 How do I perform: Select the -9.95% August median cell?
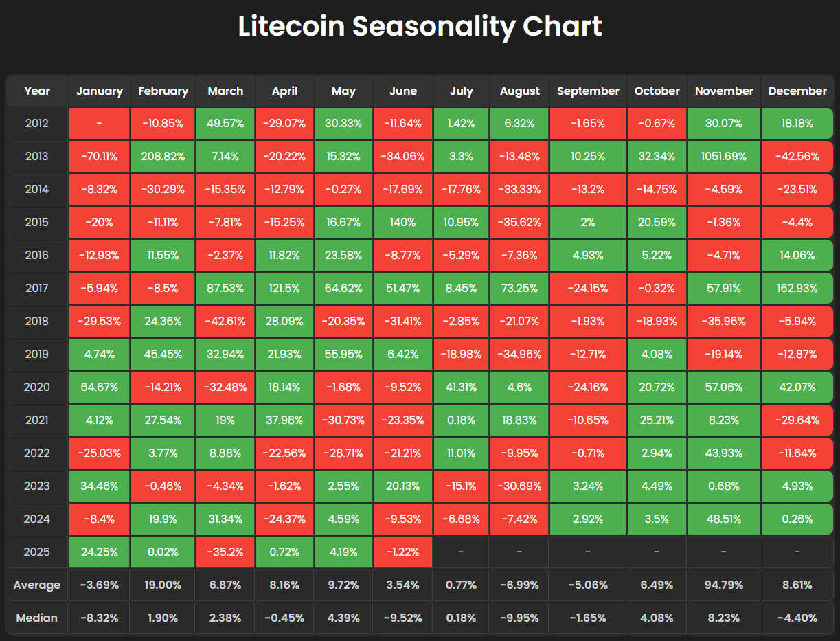tap(519, 618)
